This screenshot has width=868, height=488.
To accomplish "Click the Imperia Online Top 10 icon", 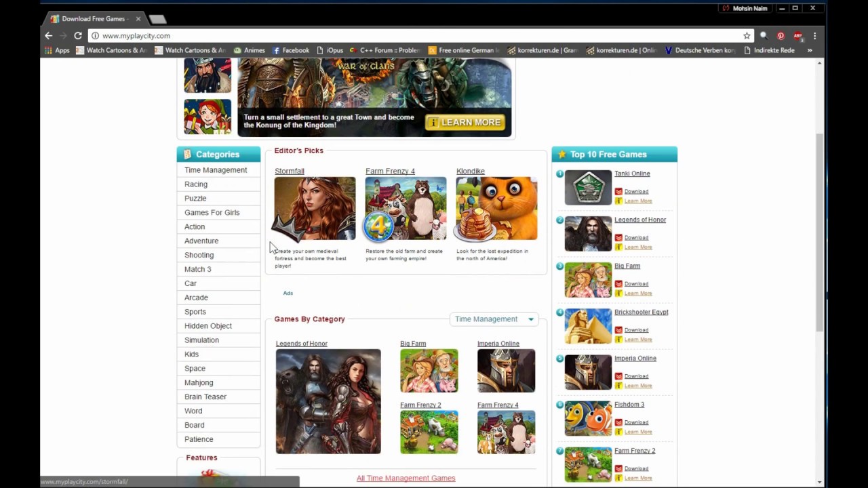I will point(588,371).
